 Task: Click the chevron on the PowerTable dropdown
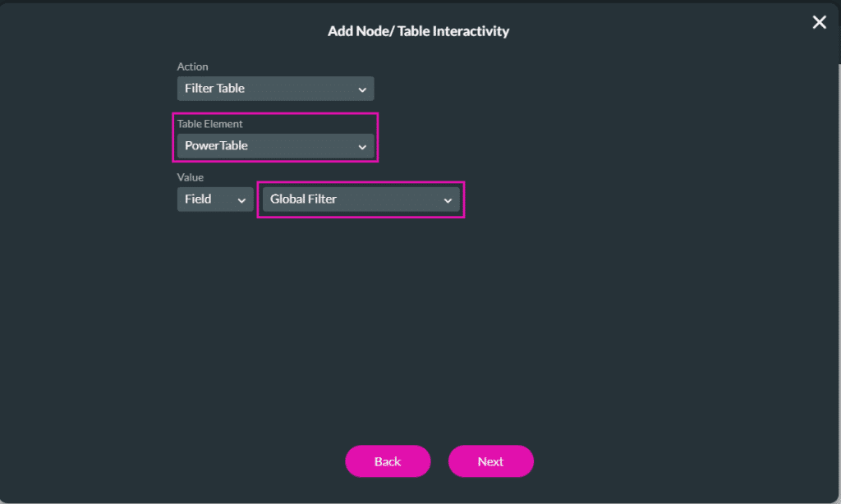362,145
